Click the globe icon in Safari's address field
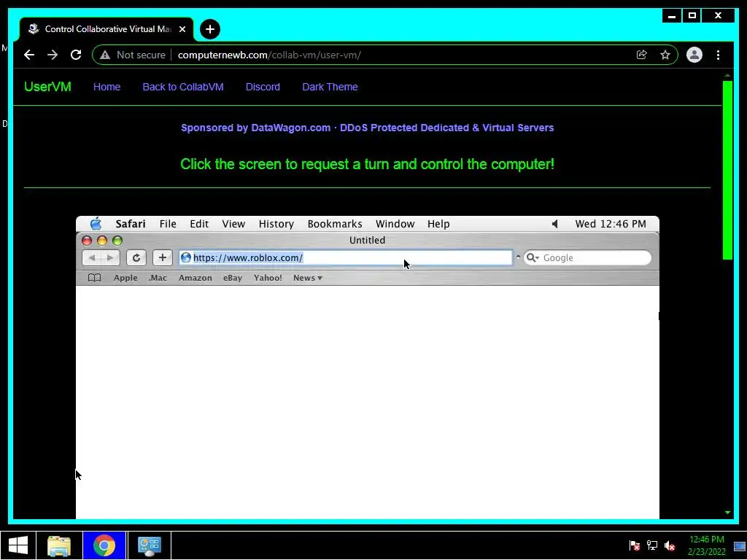This screenshot has width=747, height=560. 186,257
